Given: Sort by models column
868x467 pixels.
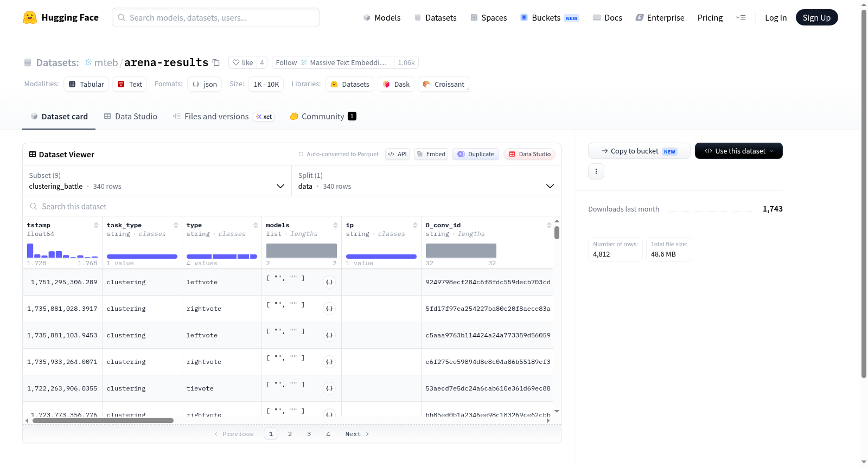Looking at the screenshot, I should pos(335,225).
